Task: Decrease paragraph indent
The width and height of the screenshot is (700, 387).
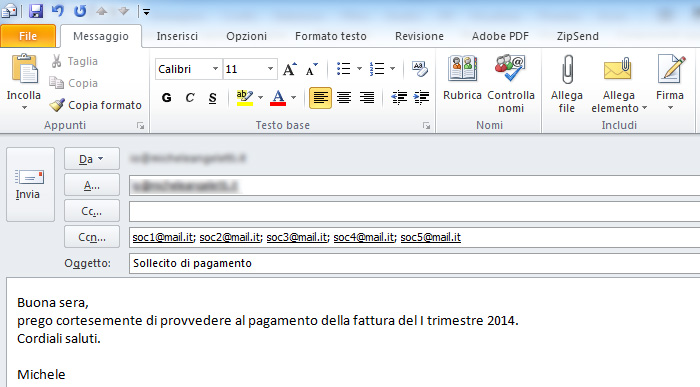Action: 399,98
